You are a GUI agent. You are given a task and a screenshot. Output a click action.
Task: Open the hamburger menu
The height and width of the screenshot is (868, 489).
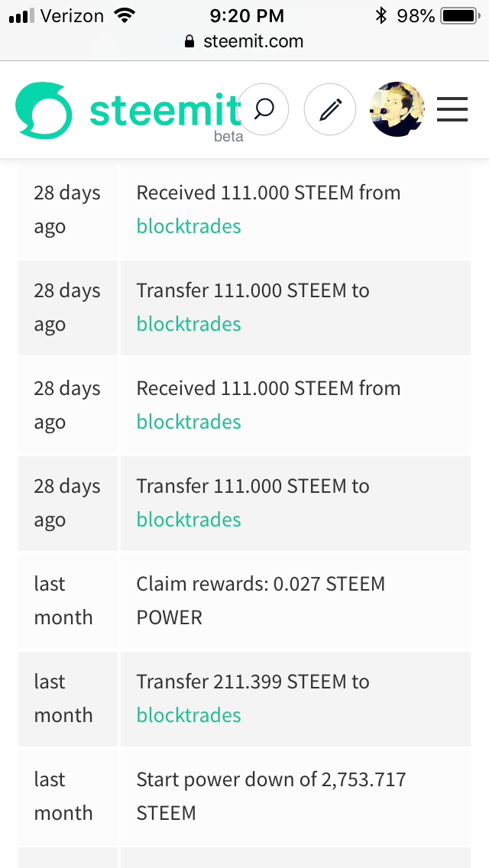pos(452,110)
